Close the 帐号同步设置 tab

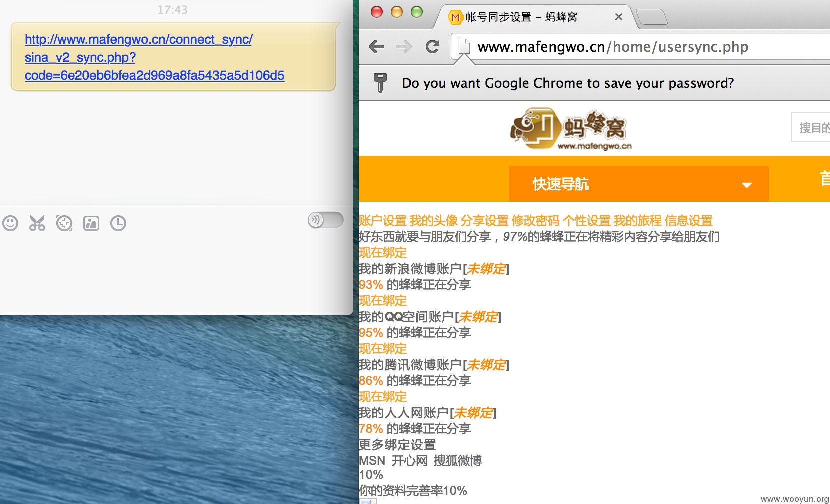pos(618,17)
